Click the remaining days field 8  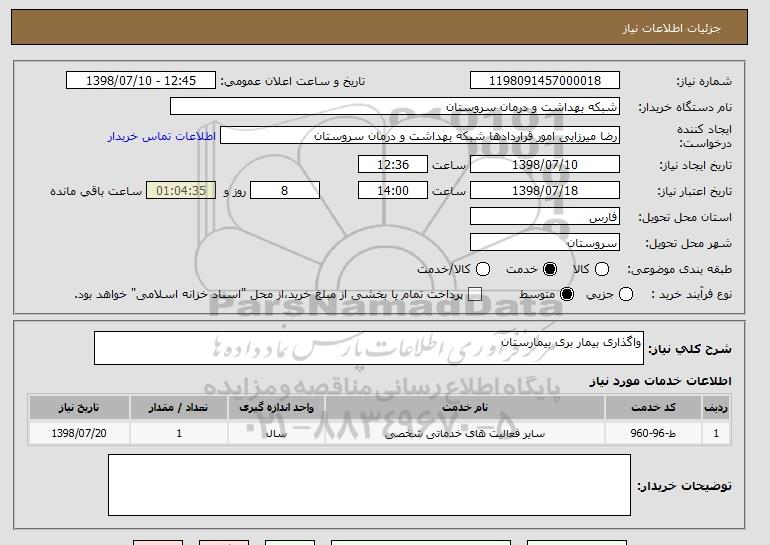click(x=285, y=190)
